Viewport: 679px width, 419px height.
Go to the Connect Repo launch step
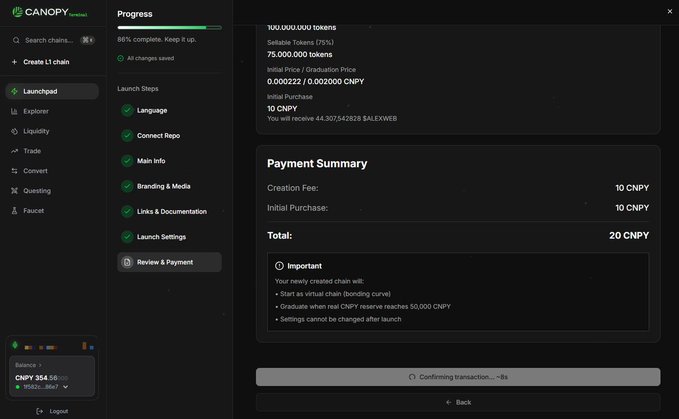169,135
